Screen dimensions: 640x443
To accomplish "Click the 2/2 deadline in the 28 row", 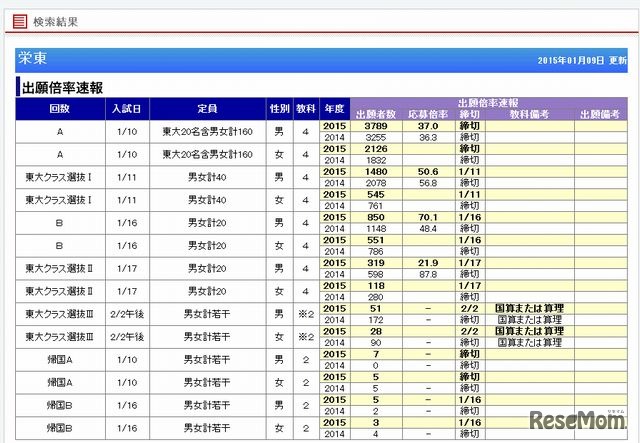I will (x=469, y=332).
